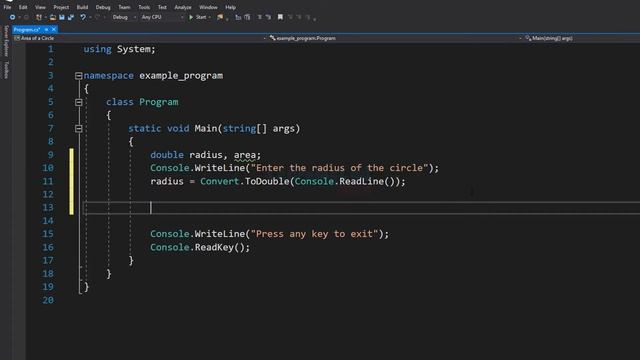Click 'using' keyword on line 1
The image size is (640, 360).
(x=97, y=49)
